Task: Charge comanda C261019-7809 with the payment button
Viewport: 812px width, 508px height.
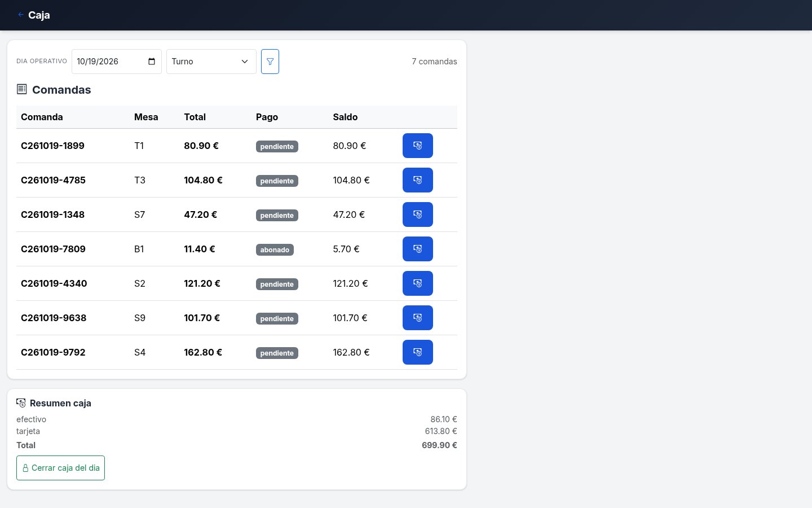Action: pos(418,249)
